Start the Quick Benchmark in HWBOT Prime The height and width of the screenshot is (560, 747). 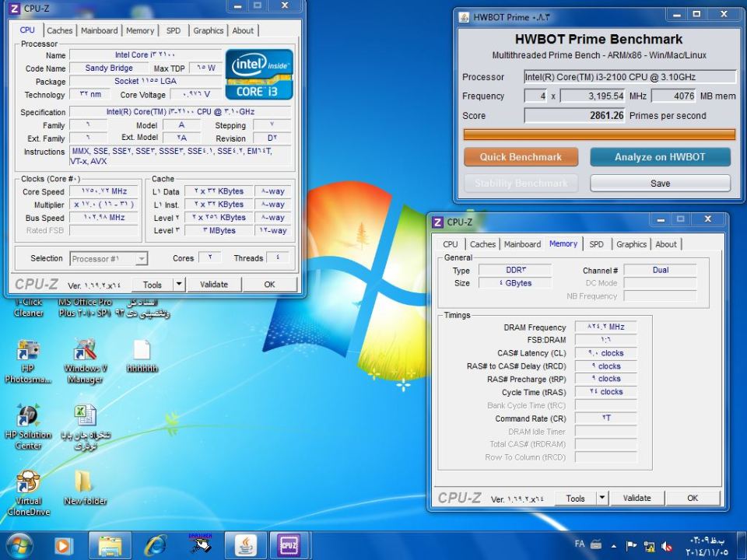(x=521, y=157)
